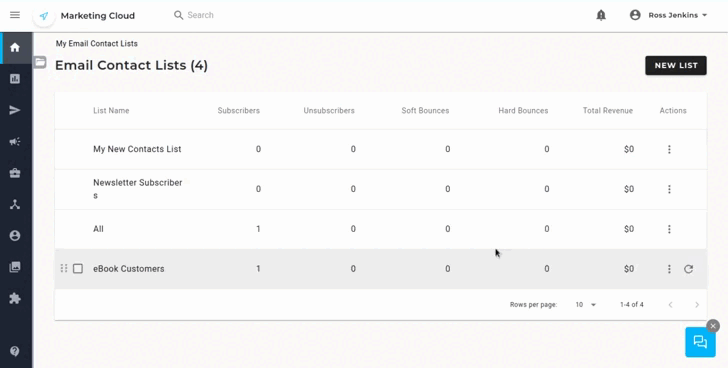The height and width of the screenshot is (368, 728).
Task: Open the Newsletter Subscribers list
Action: [137, 189]
